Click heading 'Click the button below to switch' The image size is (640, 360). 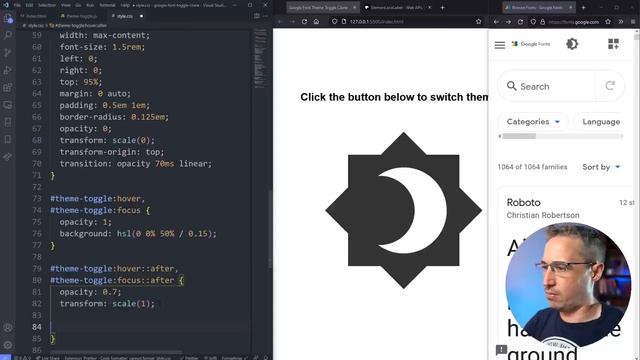[x=394, y=97]
